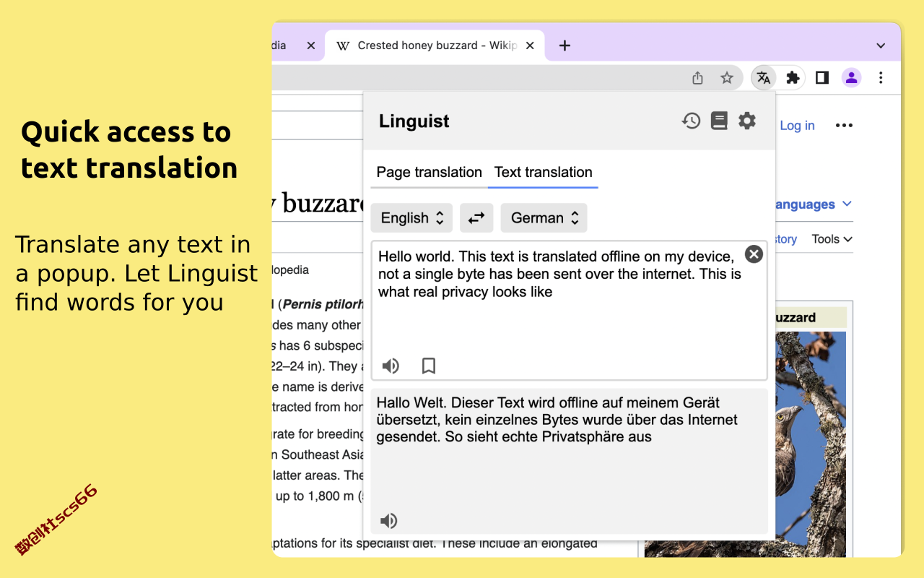This screenshot has height=578, width=924.
Task: Play audio of the German translation
Action: tap(388, 521)
